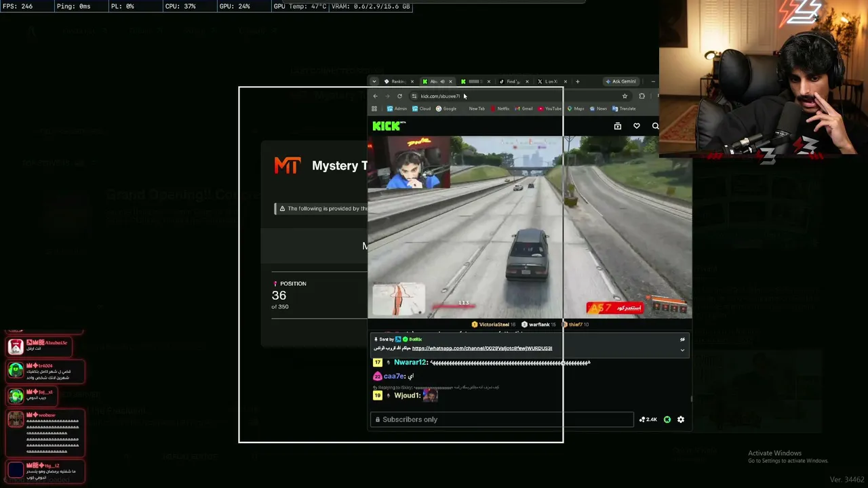
Task: Switch to the second Kick tab
Action: pos(475,82)
